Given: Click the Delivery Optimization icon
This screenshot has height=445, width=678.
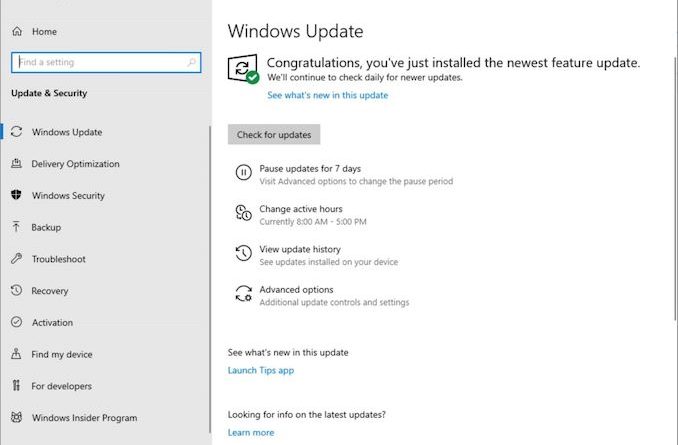Looking at the screenshot, I should [17, 164].
